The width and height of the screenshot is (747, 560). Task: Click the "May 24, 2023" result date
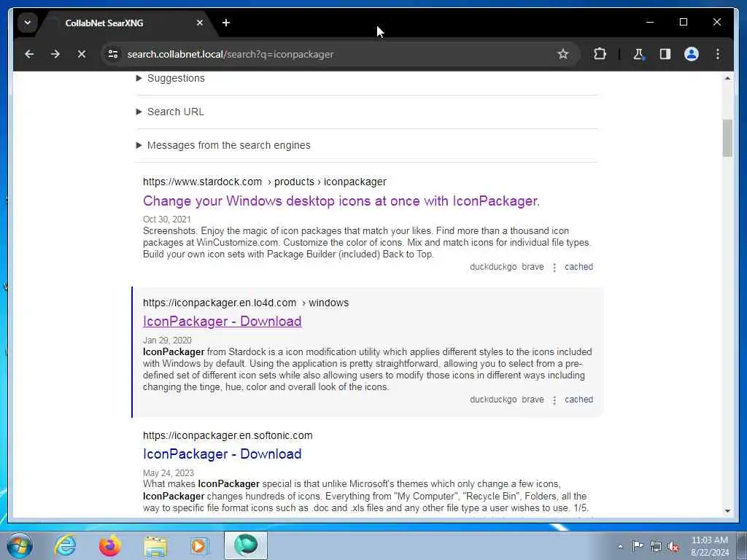pyautogui.click(x=169, y=472)
